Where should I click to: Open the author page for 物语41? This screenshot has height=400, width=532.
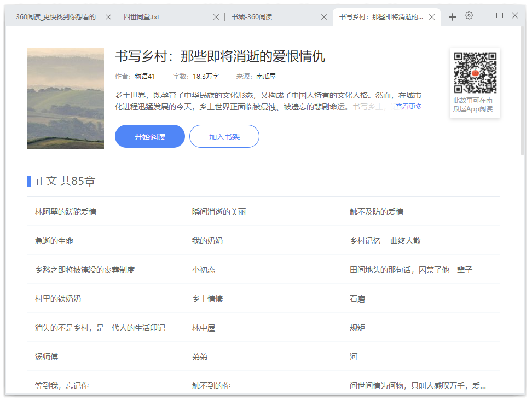[x=144, y=76]
